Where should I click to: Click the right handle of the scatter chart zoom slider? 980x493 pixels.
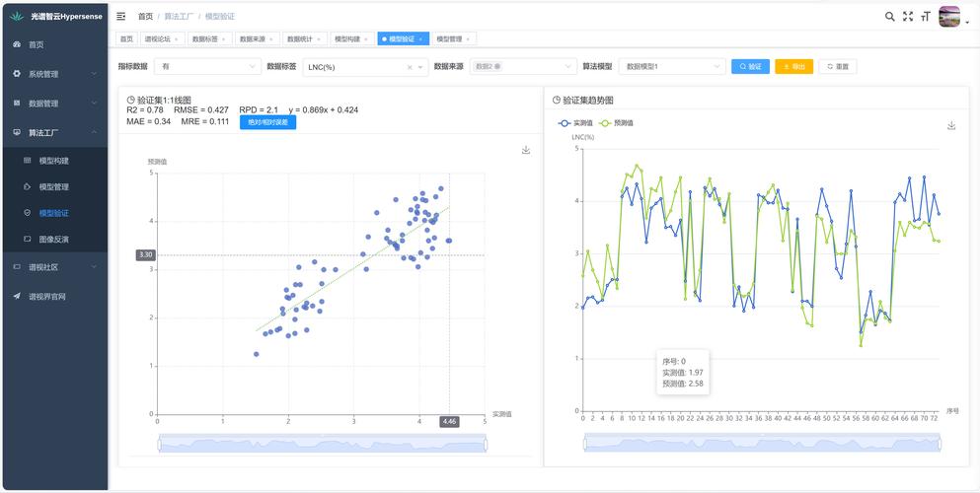click(487, 445)
